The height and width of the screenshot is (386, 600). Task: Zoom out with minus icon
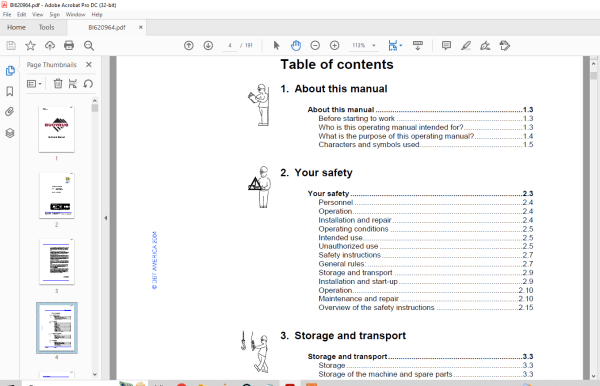315,46
